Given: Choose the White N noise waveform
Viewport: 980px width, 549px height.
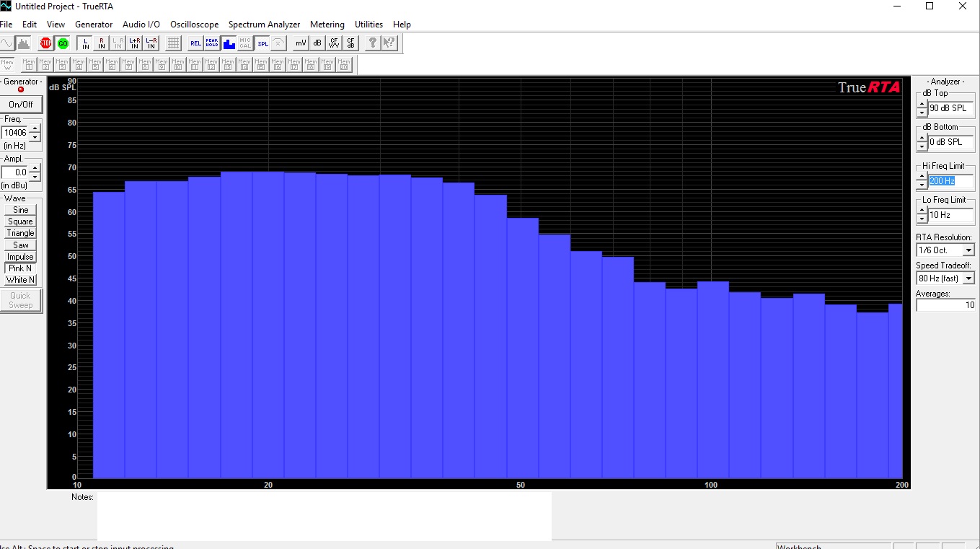Looking at the screenshot, I should (x=21, y=280).
